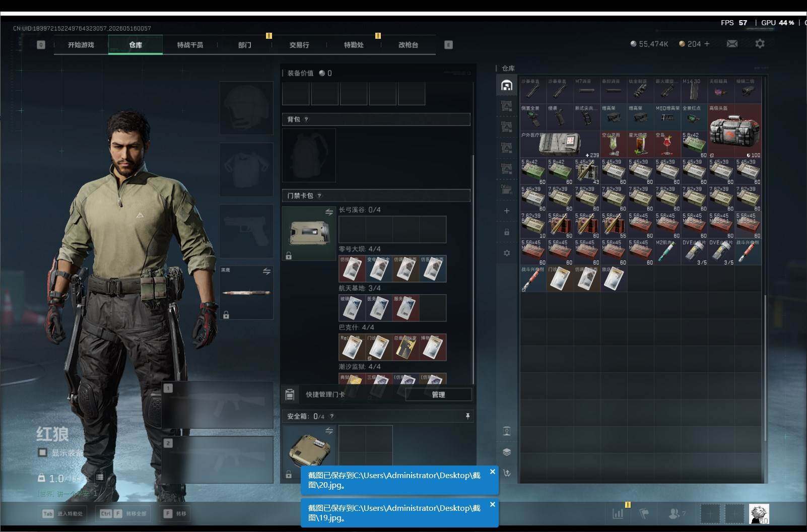Go to the 交易行 tab
The image size is (807, 532).
pyautogui.click(x=299, y=45)
